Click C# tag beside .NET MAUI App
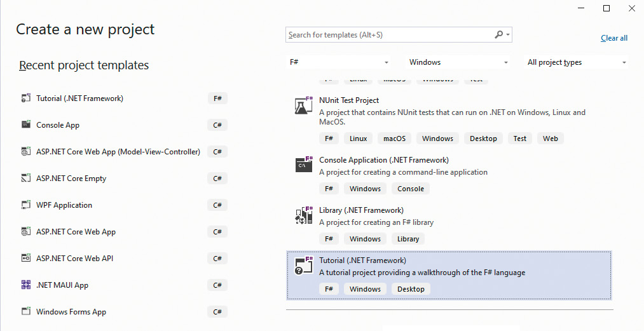 (x=217, y=285)
